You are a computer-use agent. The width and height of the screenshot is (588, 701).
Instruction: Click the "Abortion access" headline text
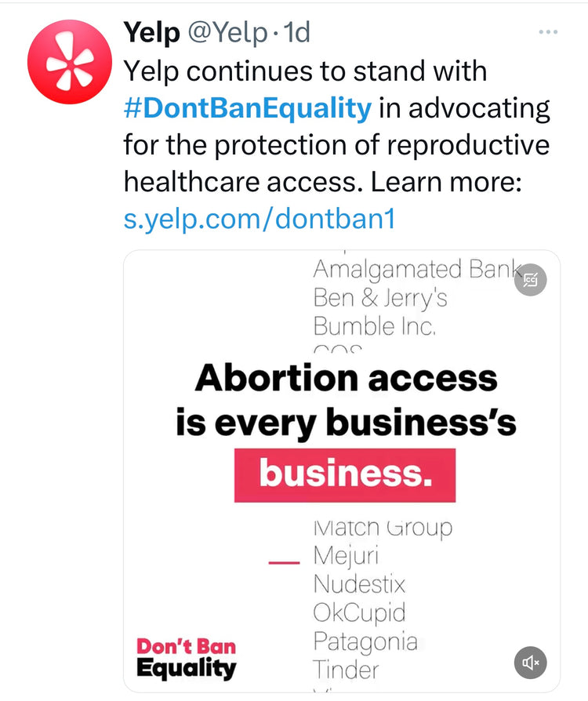click(346, 378)
